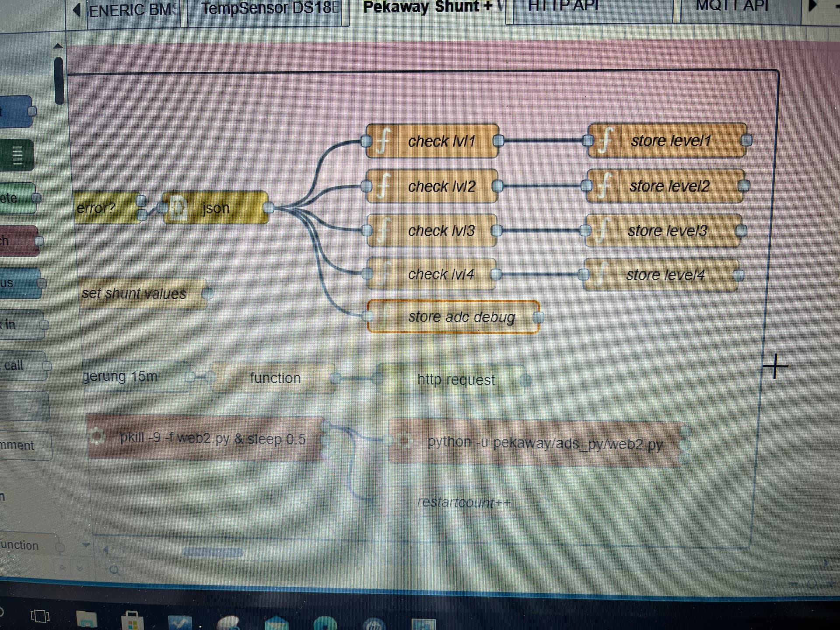This screenshot has width=840, height=630.
Task: Click gear icon on python web2.py exec node
Action: click(404, 441)
